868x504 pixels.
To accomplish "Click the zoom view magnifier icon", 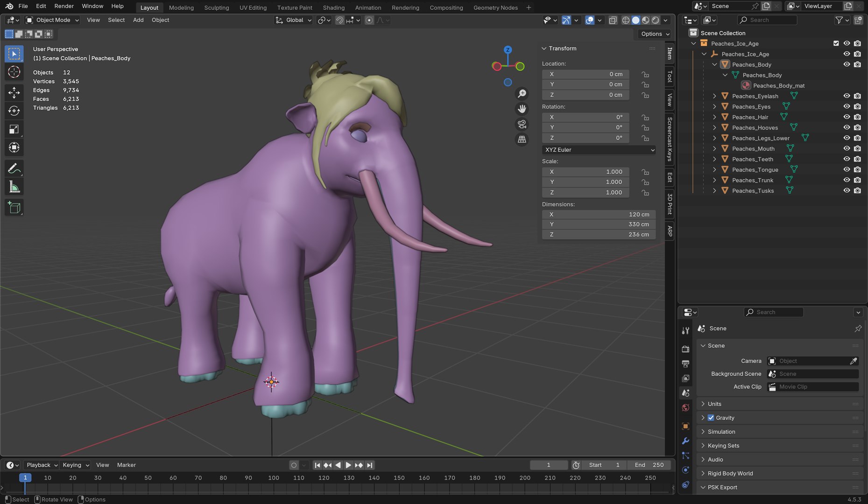I will pos(522,94).
